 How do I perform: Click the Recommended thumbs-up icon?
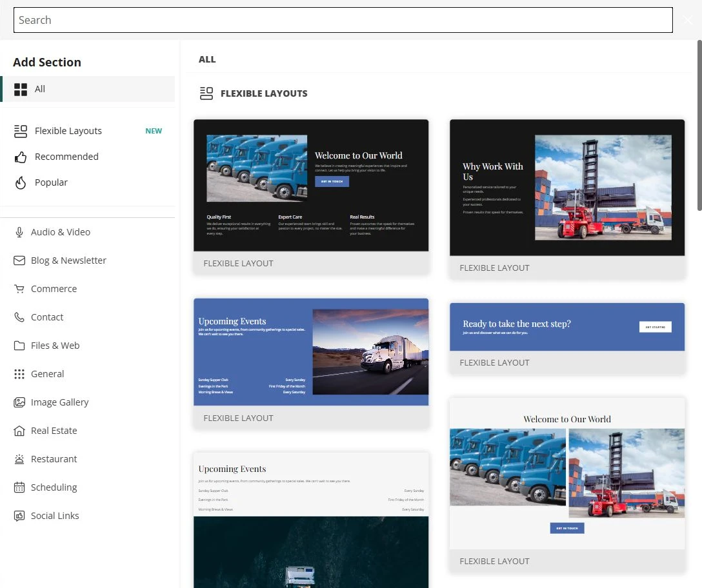(x=21, y=157)
